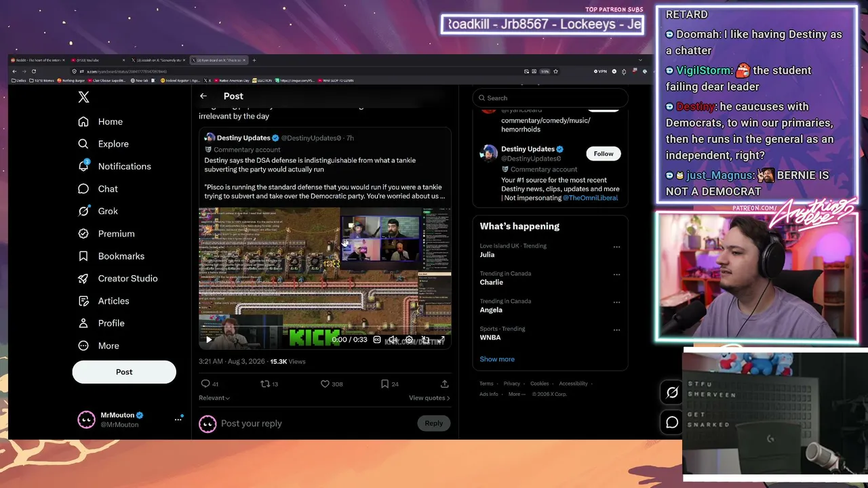This screenshot has width=868, height=488.
Task: Open Notifications in the sidebar
Action: click(114, 166)
